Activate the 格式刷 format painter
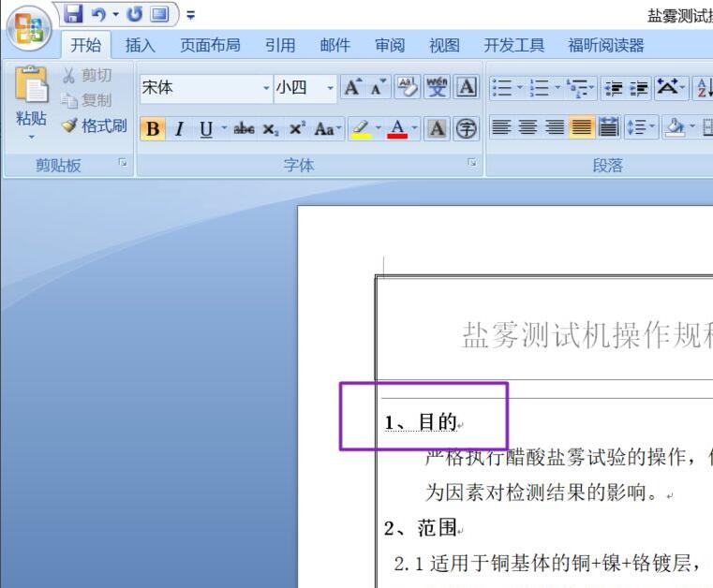The image size is (713, 588). pos(94,125)
